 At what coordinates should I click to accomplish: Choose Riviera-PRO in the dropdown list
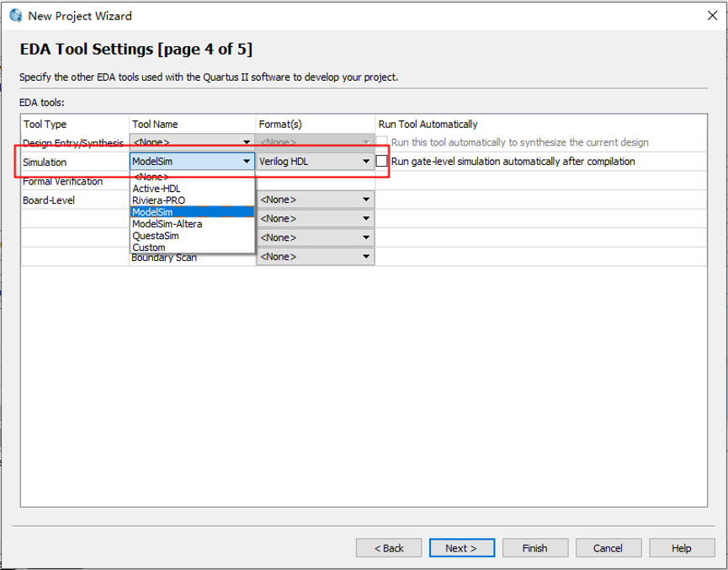click(x=159, y=200)
